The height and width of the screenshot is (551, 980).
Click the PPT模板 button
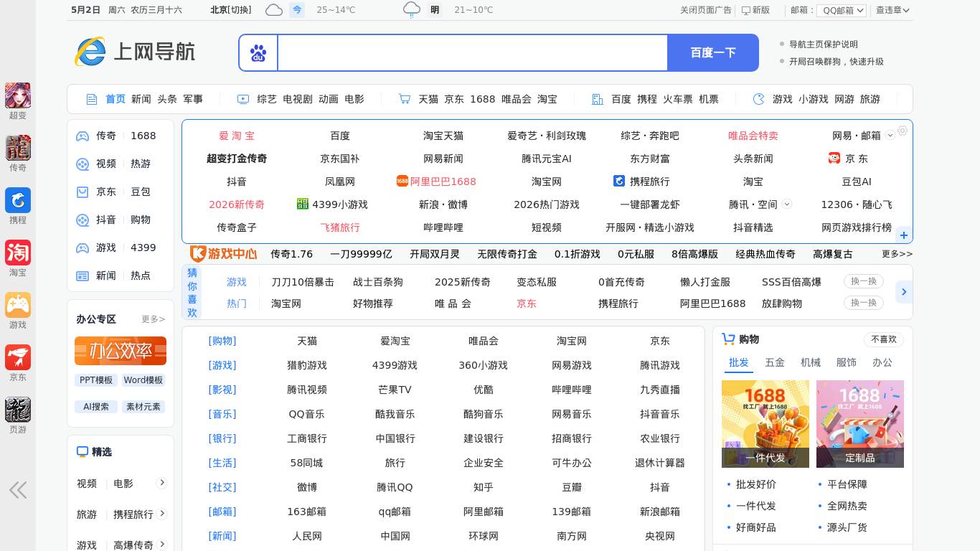(96, 380)
